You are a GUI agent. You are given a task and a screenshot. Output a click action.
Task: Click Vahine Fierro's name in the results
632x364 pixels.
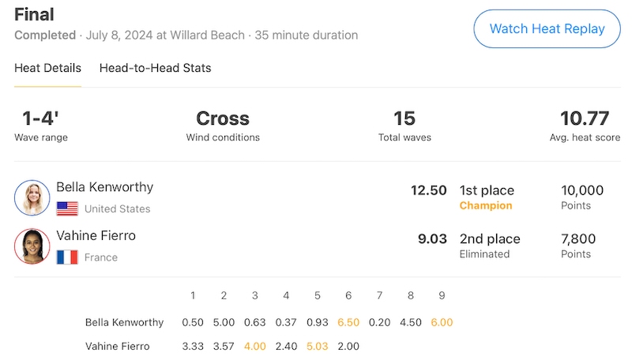point(96,235)
